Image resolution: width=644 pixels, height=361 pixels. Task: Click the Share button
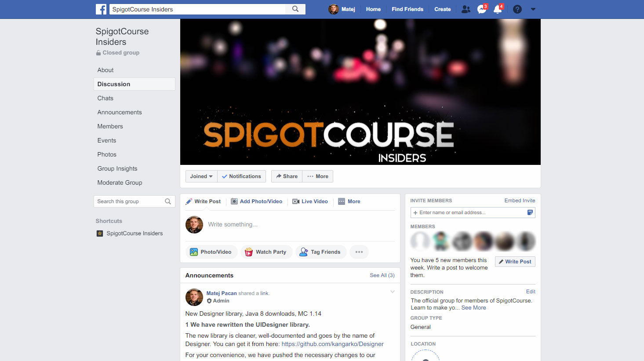pos(287,176)
